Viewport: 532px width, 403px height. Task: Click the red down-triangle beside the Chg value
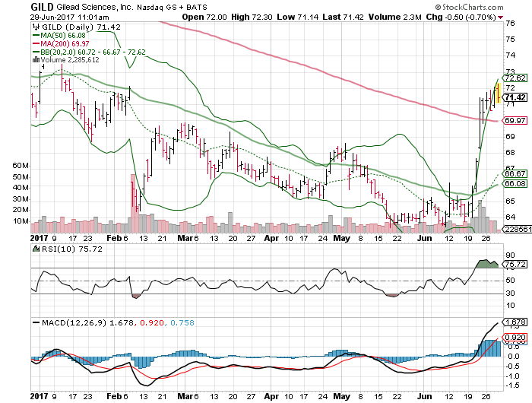click(x=500, y=17)
